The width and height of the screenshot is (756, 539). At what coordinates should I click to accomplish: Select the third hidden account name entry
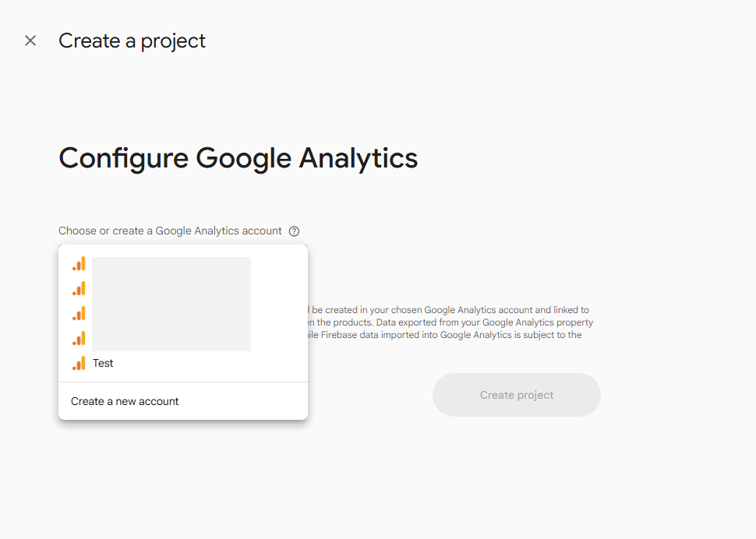[171, 314]
